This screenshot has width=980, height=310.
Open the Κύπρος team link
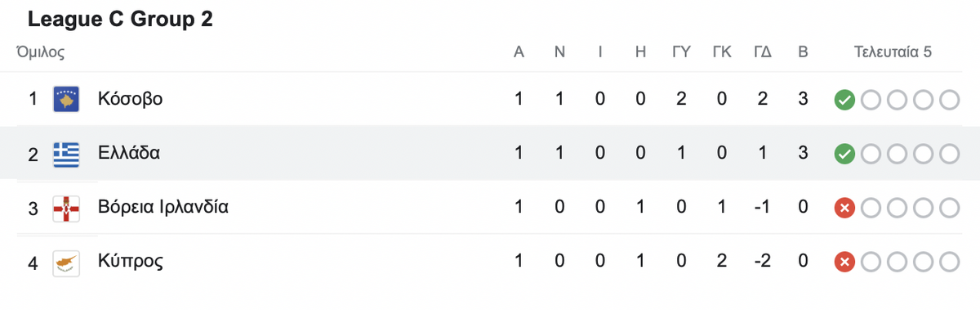coord(131,262)
